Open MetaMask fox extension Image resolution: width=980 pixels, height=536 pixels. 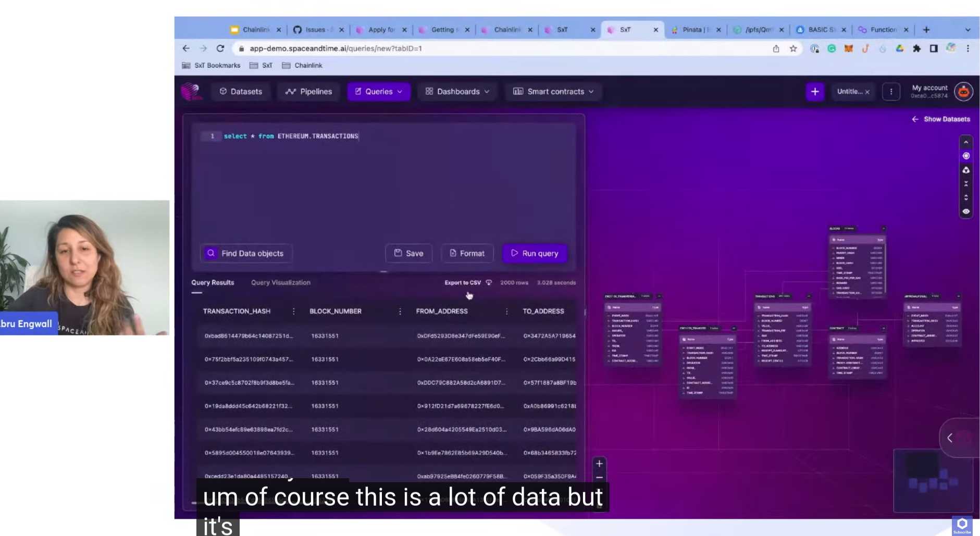(x=849, y=48)
